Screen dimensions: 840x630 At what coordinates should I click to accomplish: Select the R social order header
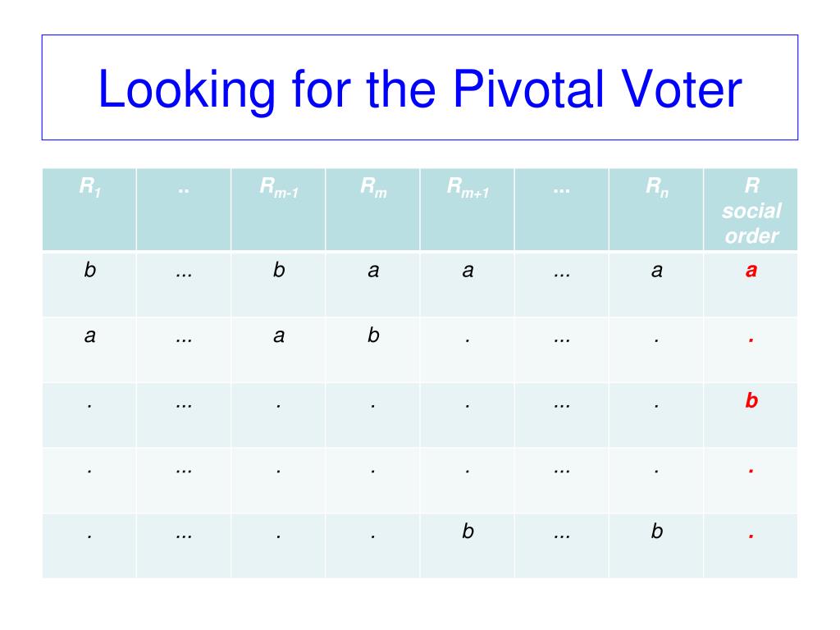(751, 209)
